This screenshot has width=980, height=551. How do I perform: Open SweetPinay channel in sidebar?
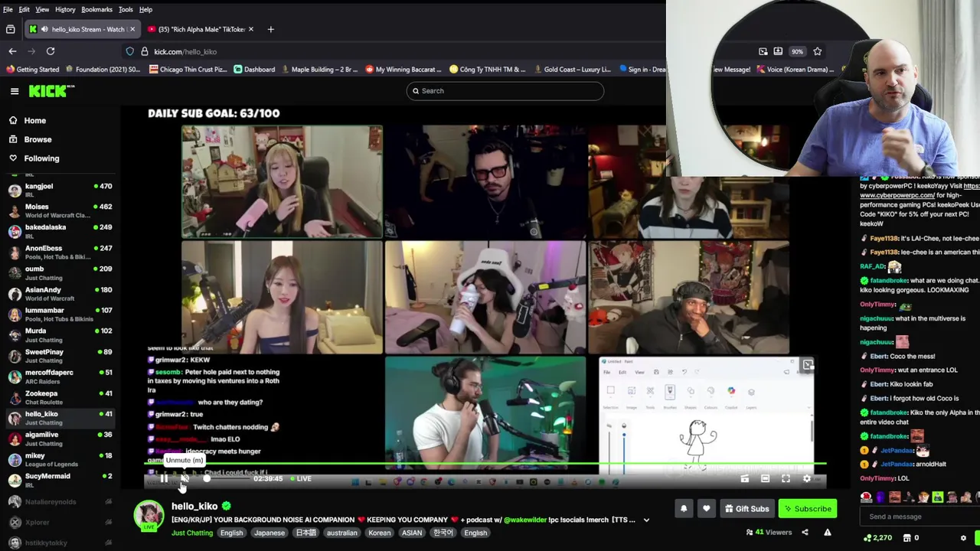[60, 356]
